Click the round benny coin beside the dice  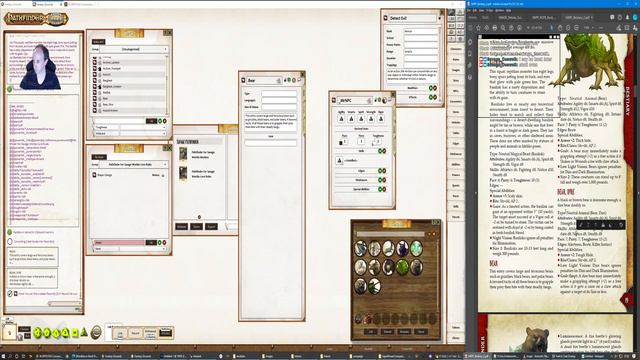pyautogui.click(x=96, y=333)
